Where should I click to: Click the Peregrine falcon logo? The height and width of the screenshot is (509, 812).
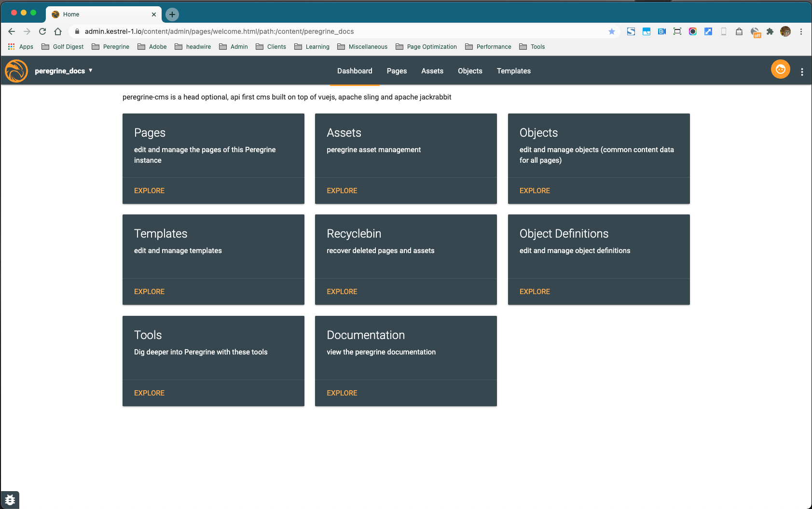coord(16,71)
